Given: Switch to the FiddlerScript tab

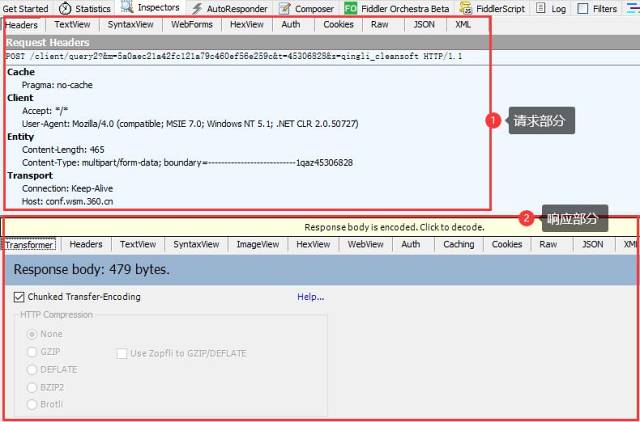Looking at the screenshot, I should (x=500, y=9).
